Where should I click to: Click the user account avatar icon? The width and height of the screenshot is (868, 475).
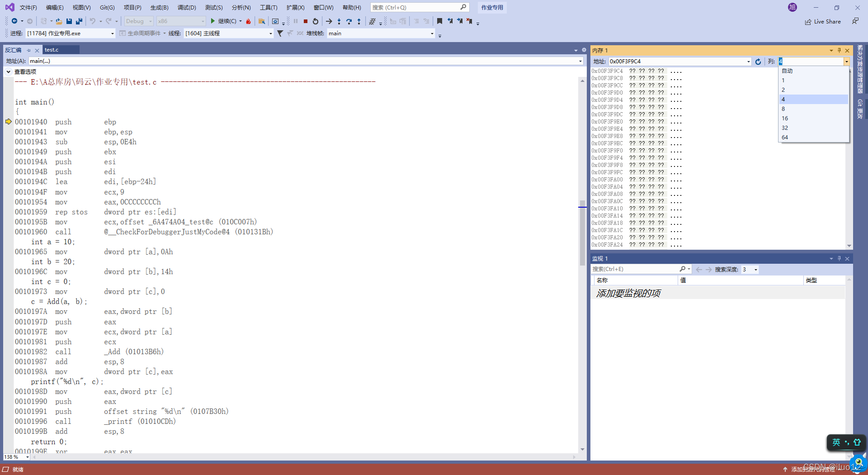793,7
